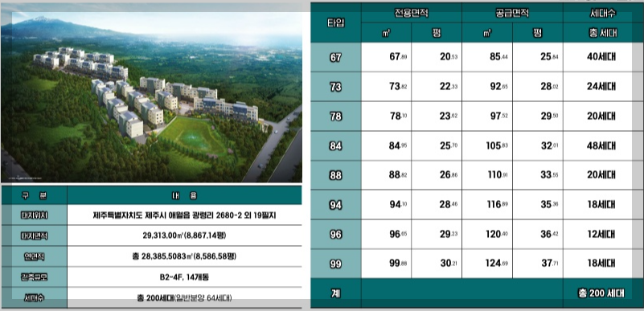Click exclusive area value '94.10'

pos(398,205)
